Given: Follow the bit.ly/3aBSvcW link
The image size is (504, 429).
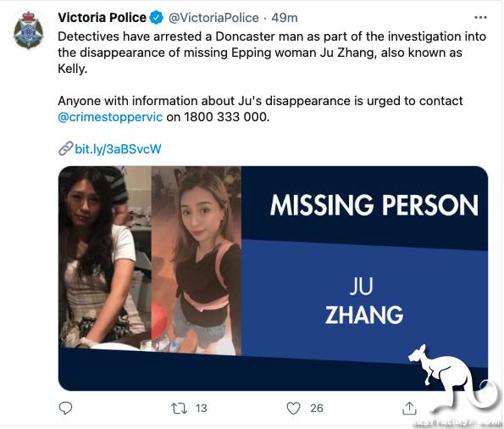Looking at the screenshot, I should click(118, 149).
